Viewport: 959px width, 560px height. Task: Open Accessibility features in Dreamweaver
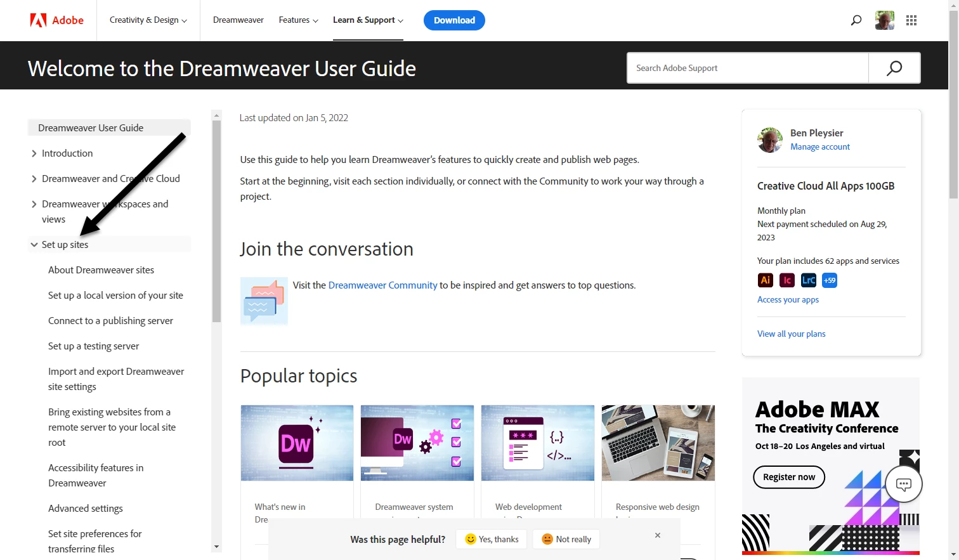[x=96, y=476]
